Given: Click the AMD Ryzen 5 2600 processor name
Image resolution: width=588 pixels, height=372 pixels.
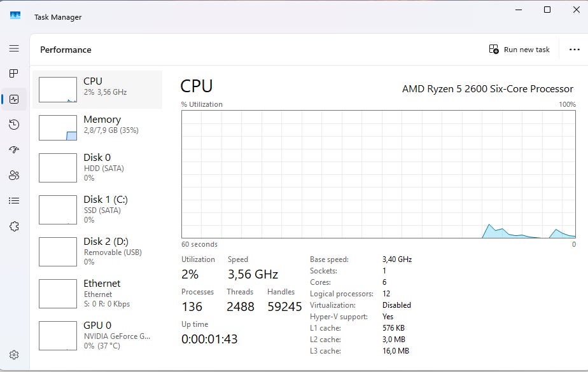Looking at the screenshot, I should [x=487, y=89].
